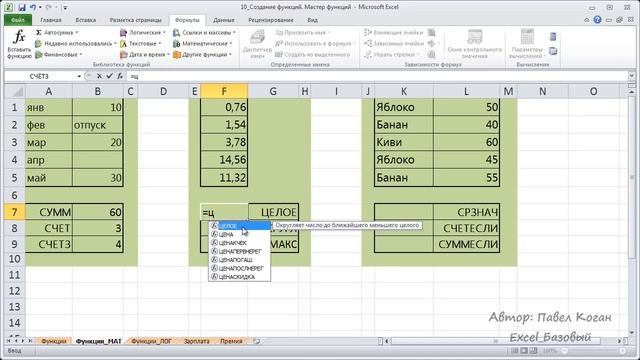640x360 pixels.
Task: Click Создать из выделенного button
Action: click(313, 54)
